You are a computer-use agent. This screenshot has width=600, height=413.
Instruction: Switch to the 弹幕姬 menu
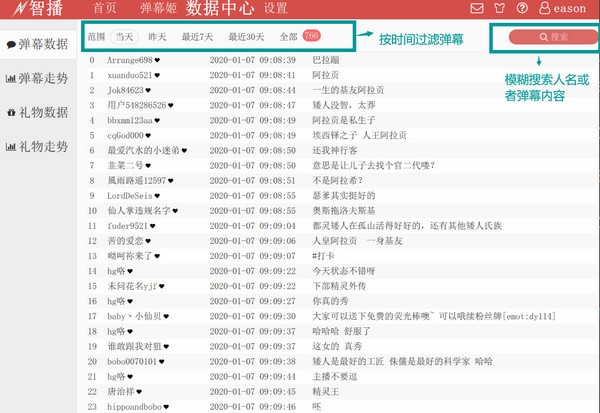coord(158,9)
